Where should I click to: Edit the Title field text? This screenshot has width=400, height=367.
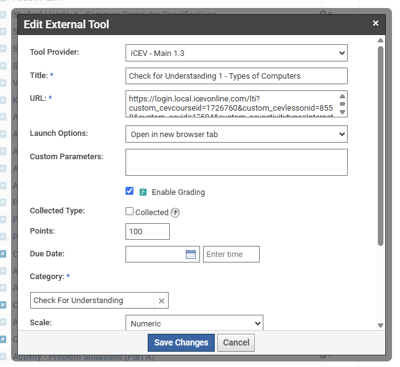[x=236, y=76]
